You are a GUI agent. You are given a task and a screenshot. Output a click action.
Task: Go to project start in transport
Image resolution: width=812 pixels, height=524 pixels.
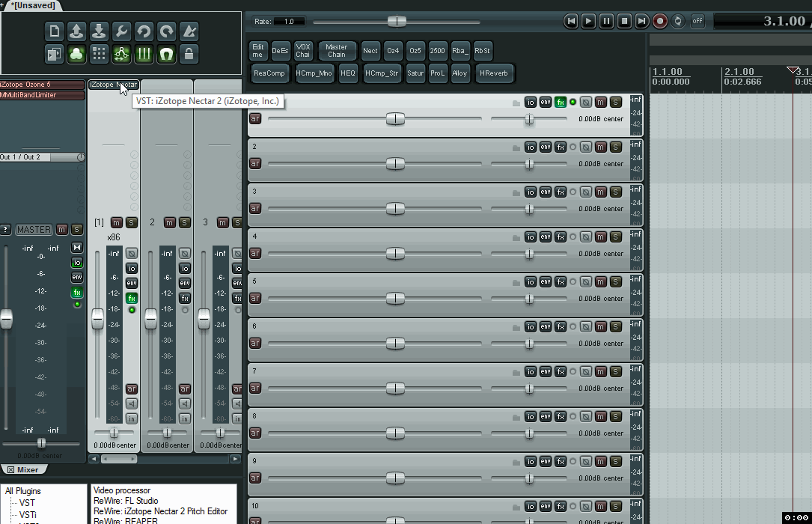(571, 21)
